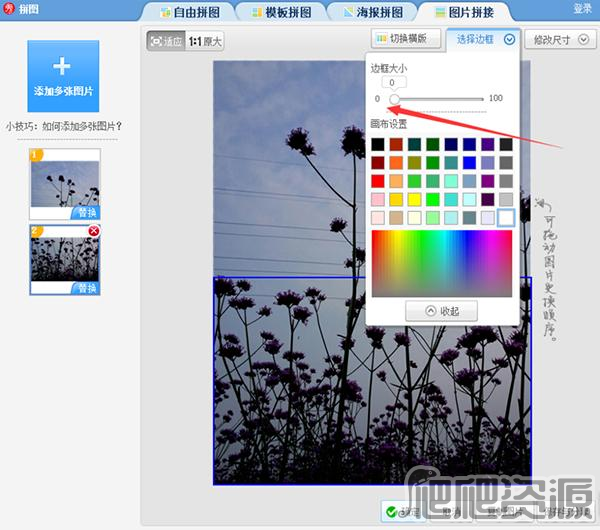Click the 登录 login link
The image size is (600, 530).
point(582,8)
